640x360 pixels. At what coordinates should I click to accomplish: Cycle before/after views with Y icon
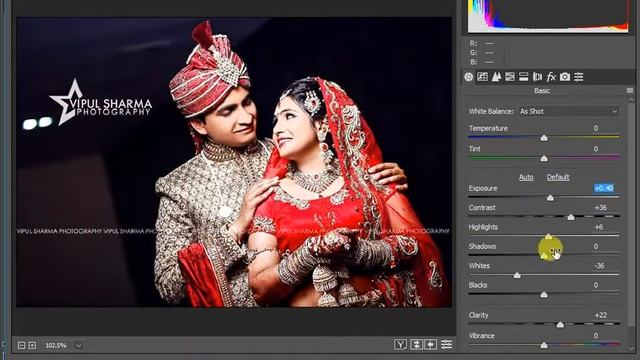[400, 345]
